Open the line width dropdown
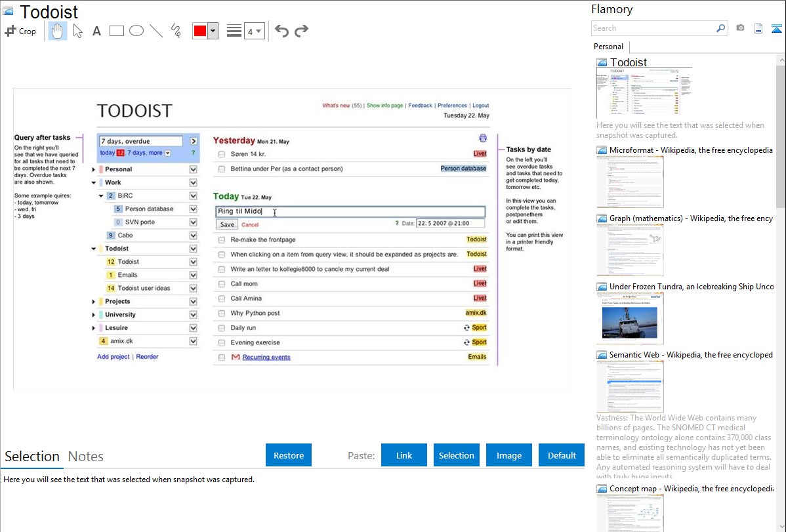This screenshot has width=786, height=532. pos(255,31)
